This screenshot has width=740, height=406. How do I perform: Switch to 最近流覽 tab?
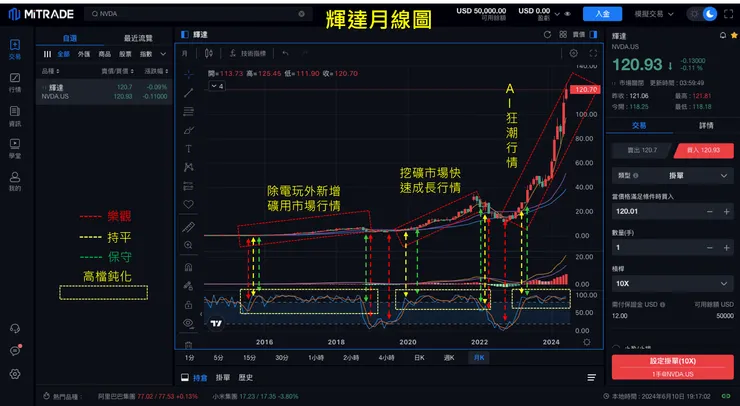click(138, 38)
